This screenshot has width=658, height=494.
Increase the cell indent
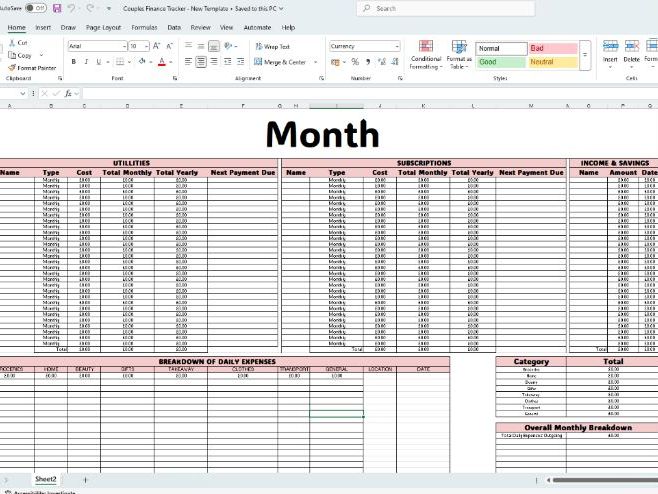pyautogui.click(x=240, y=62)
